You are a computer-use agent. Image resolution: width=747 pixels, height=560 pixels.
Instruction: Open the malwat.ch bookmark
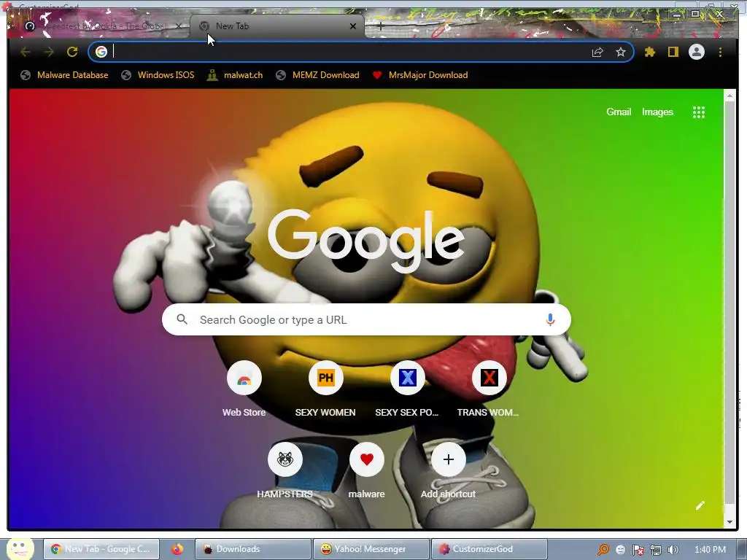pos(235,75)
